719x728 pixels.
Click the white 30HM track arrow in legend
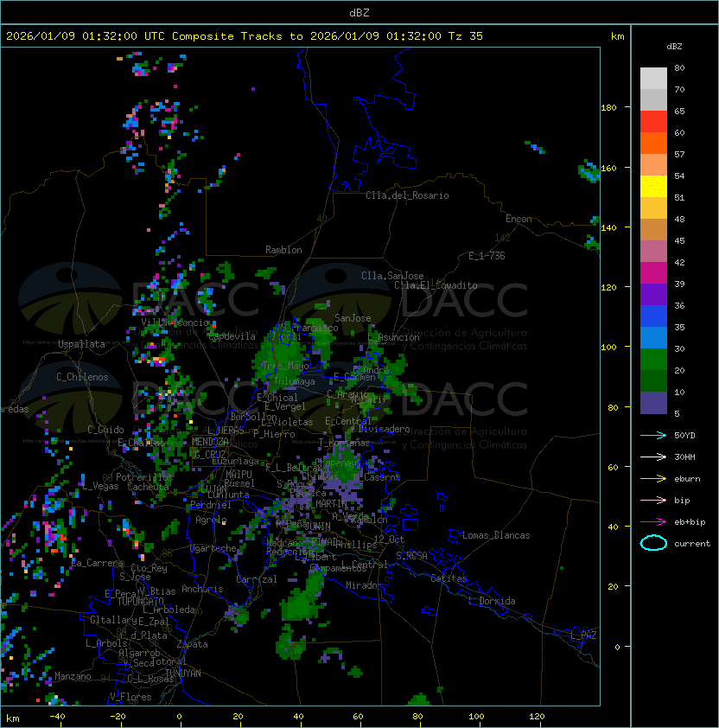coord(653,457)
